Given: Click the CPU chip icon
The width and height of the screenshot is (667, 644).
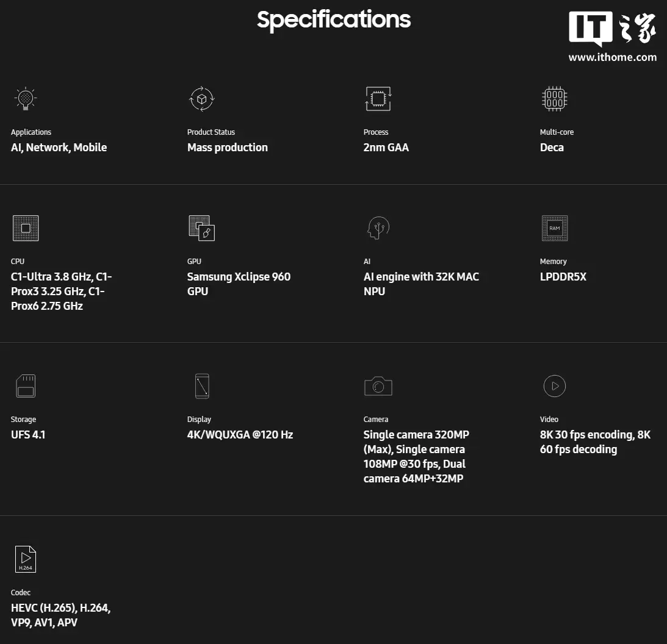Looking at the screenshot, I should point(25,227).
